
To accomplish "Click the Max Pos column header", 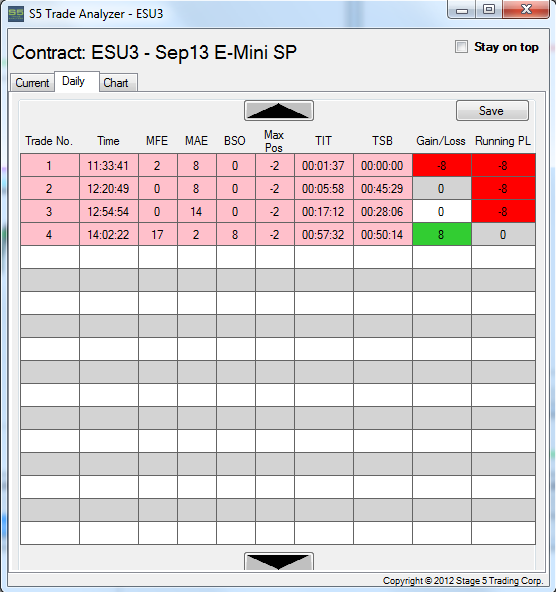I will pyautogui.click(x=274, y=141).
